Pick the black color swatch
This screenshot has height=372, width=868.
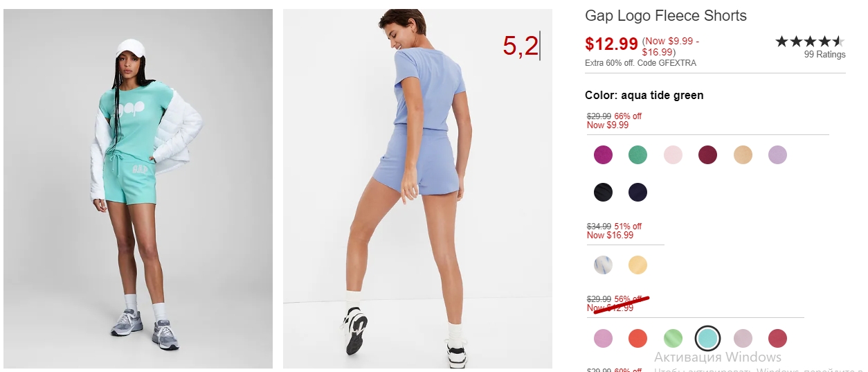tap(603, 193)
